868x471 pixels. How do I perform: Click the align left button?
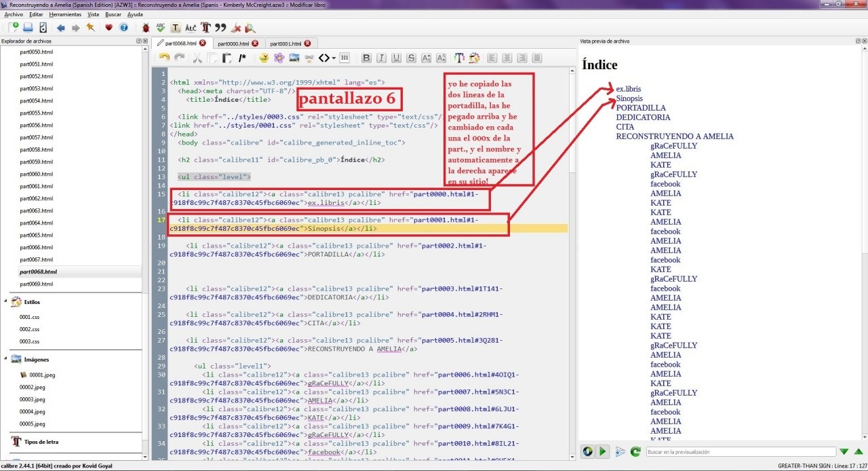[492, 58]
